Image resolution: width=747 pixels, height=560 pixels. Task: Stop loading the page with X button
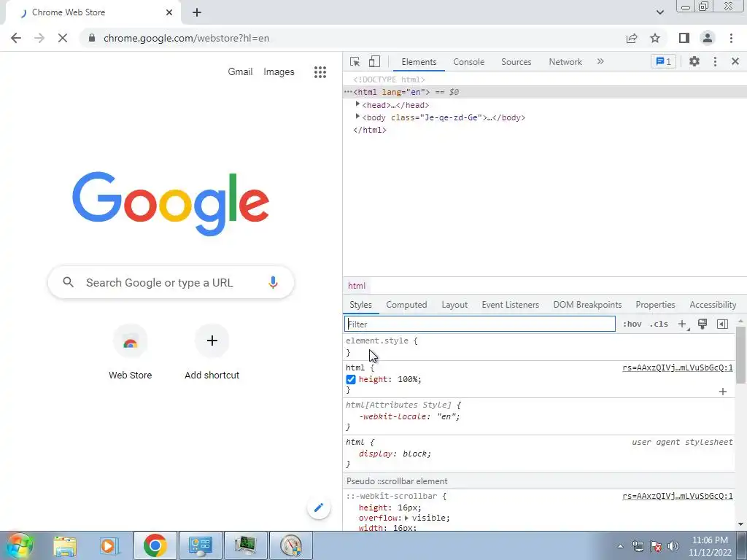click(x=63, y=38)
